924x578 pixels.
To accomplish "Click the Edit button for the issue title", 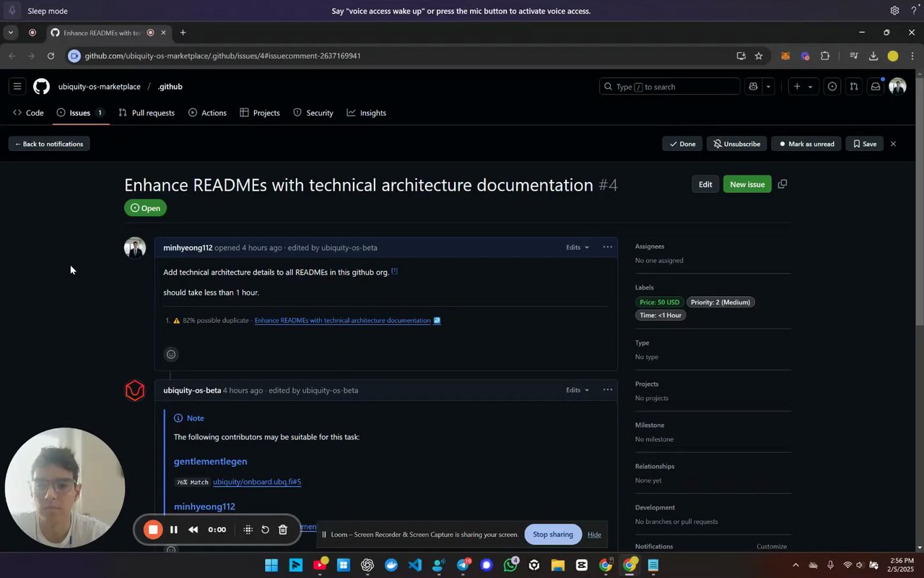I will pos(705,184).
